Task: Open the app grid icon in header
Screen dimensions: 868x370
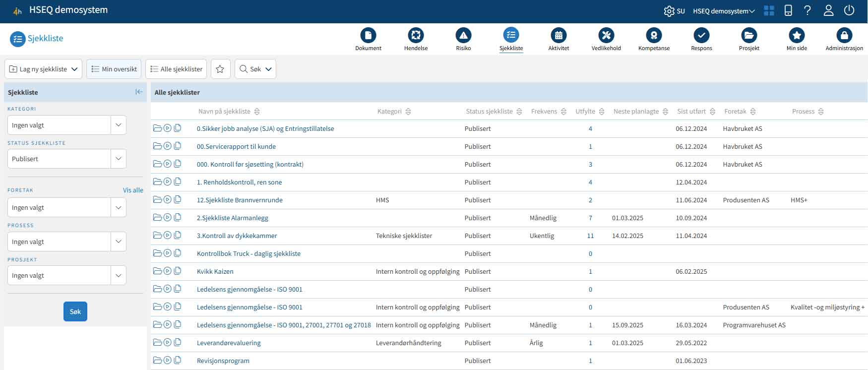Action: click(x=769, y=10)
